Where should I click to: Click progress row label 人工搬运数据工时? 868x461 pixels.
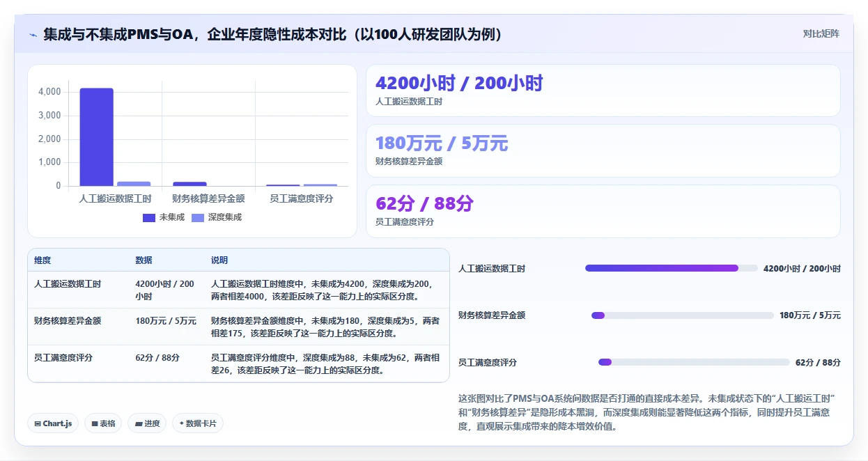(x=492, y=269)
